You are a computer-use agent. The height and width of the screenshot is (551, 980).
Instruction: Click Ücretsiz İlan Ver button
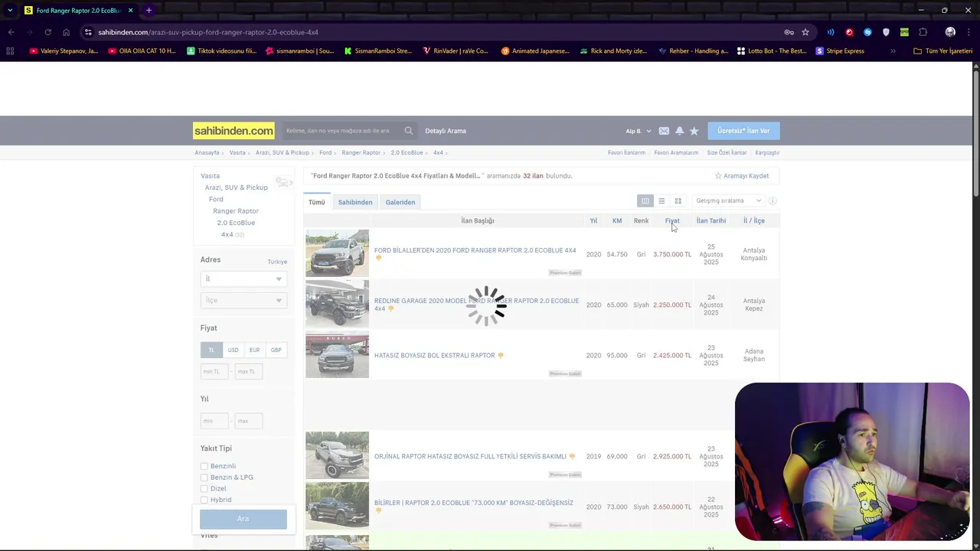[743, 131]
